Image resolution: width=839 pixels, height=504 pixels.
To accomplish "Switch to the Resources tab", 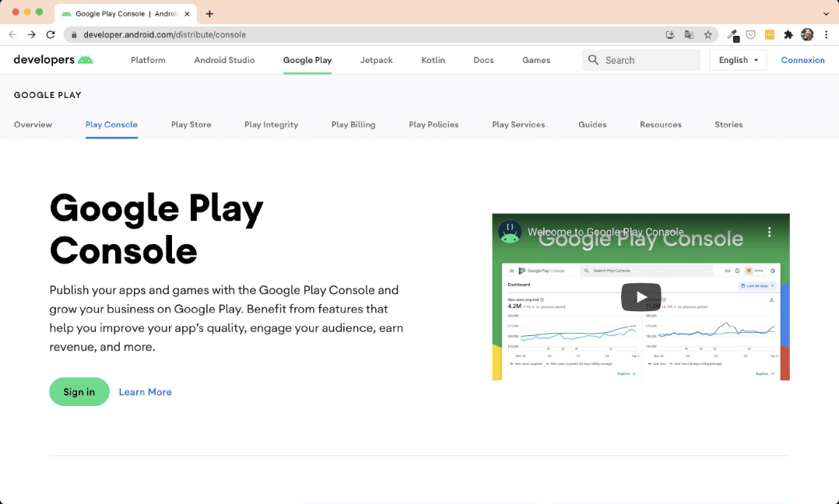I will coord(661,124).
